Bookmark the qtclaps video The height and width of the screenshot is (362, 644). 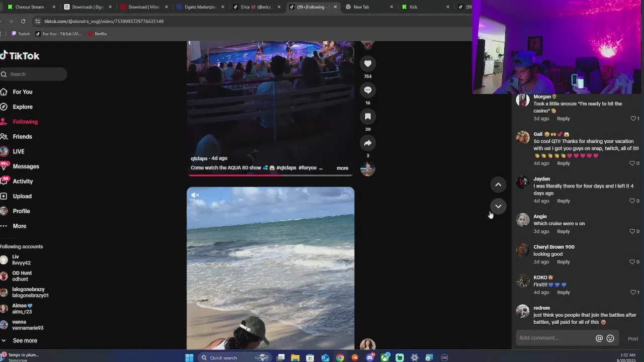pos(368,116)
